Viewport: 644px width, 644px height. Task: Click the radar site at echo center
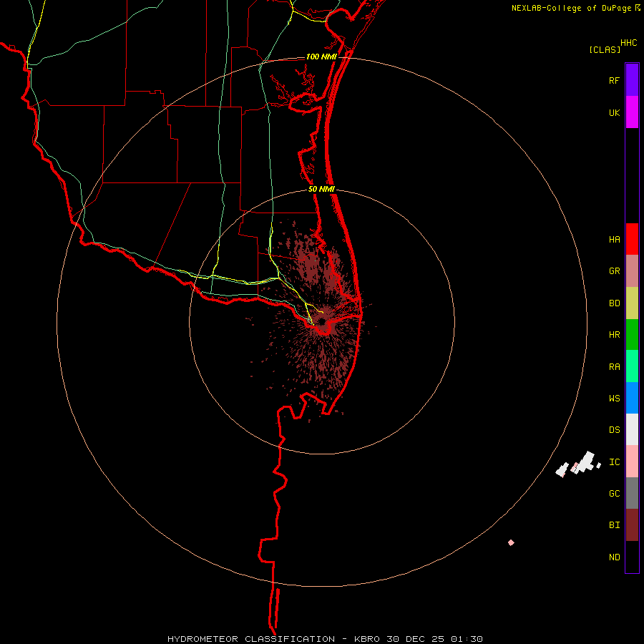pyautogui.click(x=321, y=321)
